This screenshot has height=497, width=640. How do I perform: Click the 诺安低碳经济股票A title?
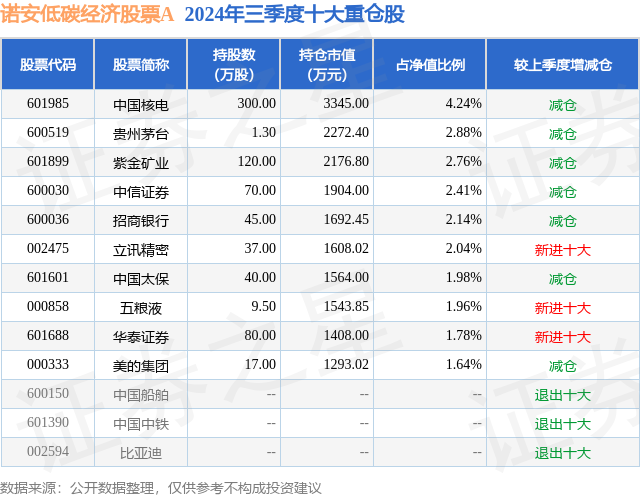pos(87,15)
